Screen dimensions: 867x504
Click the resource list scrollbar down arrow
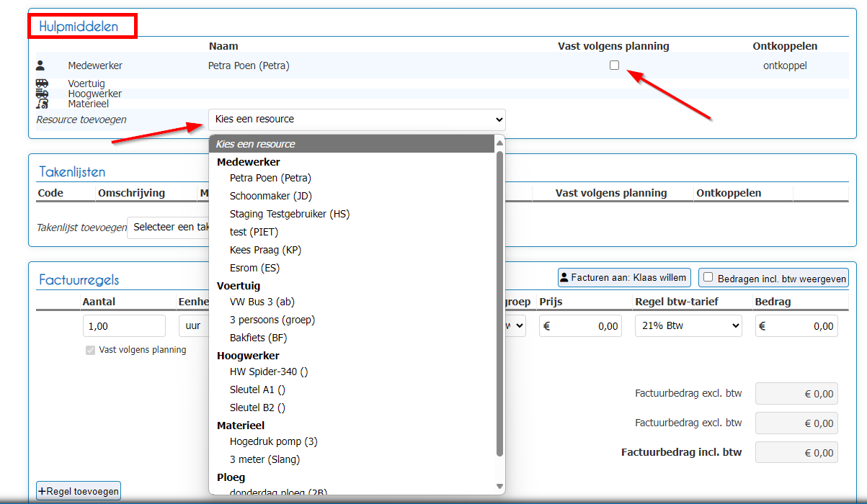(500, 487)
